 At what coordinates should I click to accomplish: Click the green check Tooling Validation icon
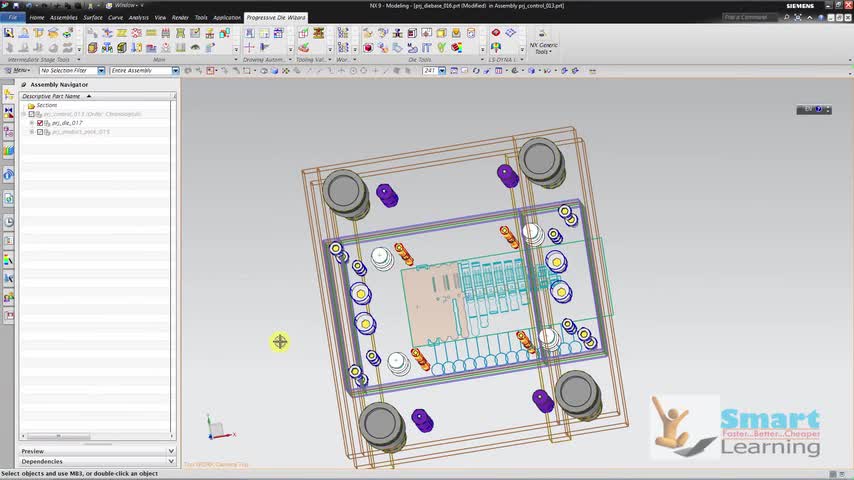pyautogui.click(x=304, y=48)
